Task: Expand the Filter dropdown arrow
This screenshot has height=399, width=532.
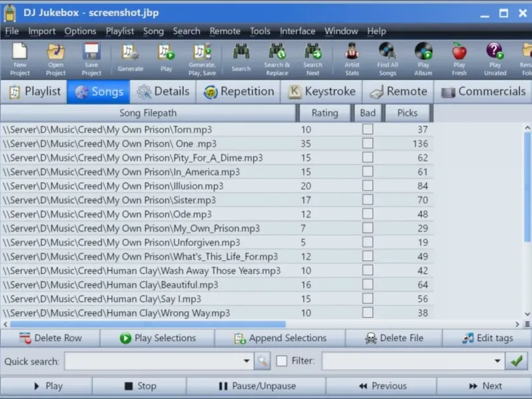Action: click(497, 361)
